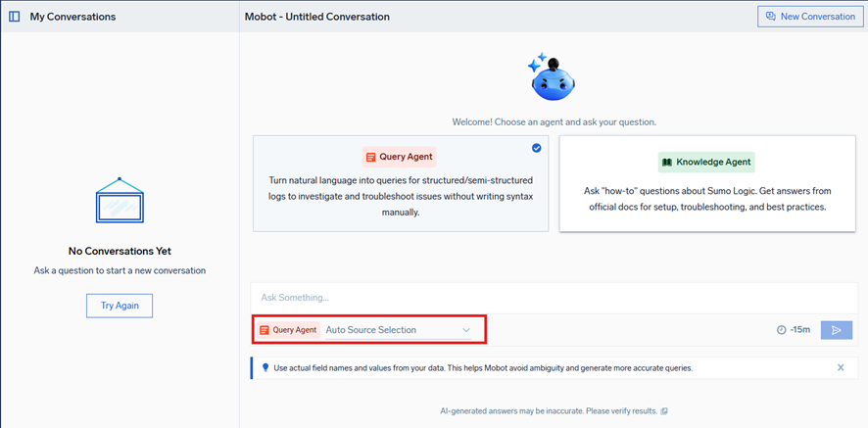This screenshot has height=428, width=868.
Task: Click the lightbulb tip icon
Action: tap(265, 368)
